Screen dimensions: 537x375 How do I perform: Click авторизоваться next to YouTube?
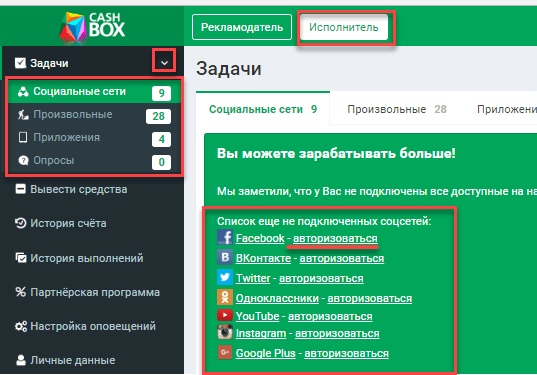pos(330,316)
